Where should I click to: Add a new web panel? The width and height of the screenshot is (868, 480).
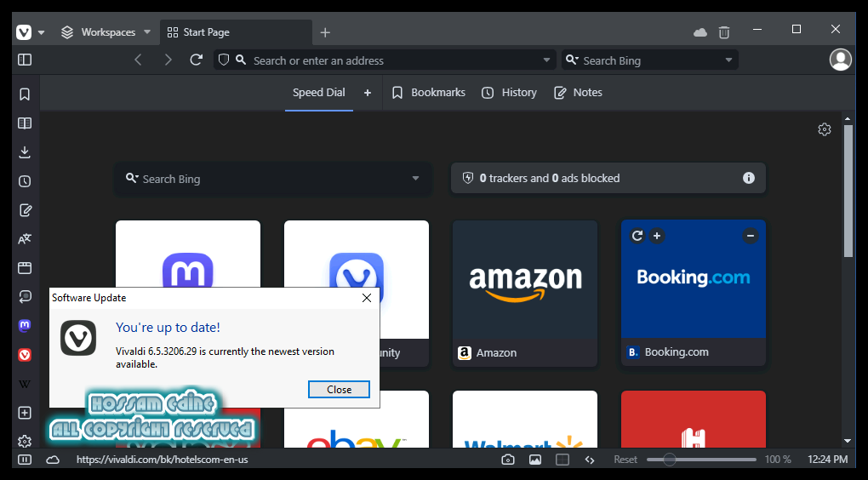point(25,413)
